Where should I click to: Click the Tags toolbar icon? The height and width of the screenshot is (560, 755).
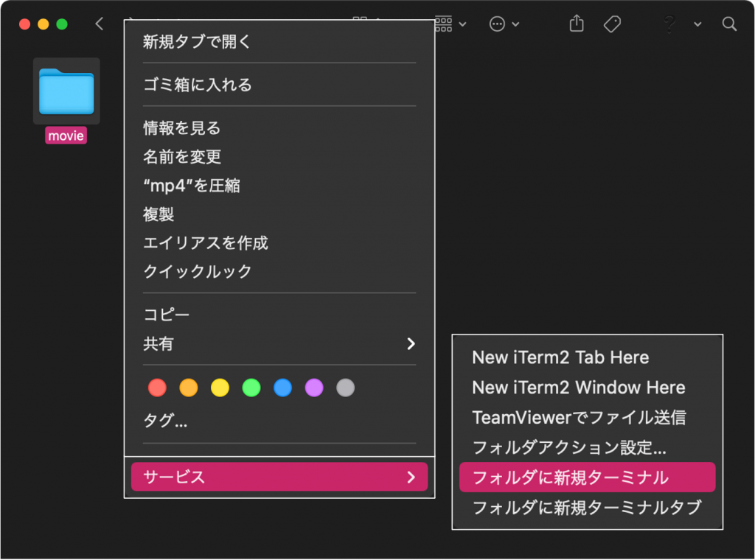(x=611, y=24)
